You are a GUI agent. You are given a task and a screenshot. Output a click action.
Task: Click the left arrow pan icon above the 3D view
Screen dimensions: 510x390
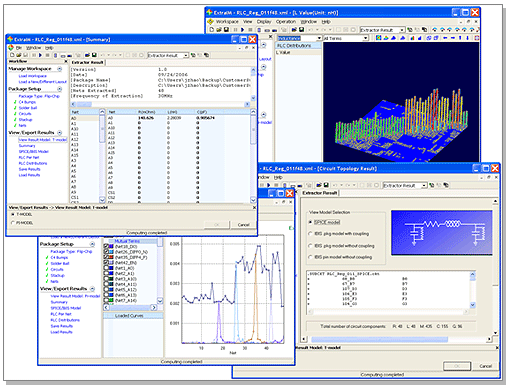[445, 38]
